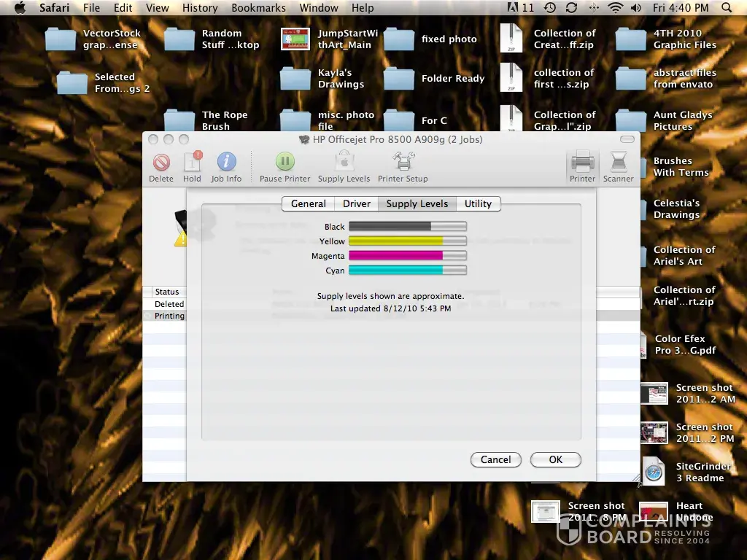The image size is (747, 560).
Task: Open the Bookmarks menu
Action: tap(256, 8)
